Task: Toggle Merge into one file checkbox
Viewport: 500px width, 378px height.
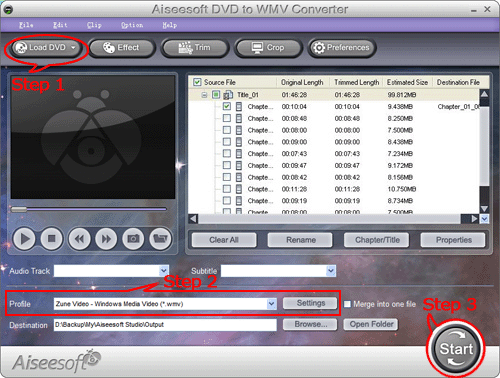Action: [347, 304]
